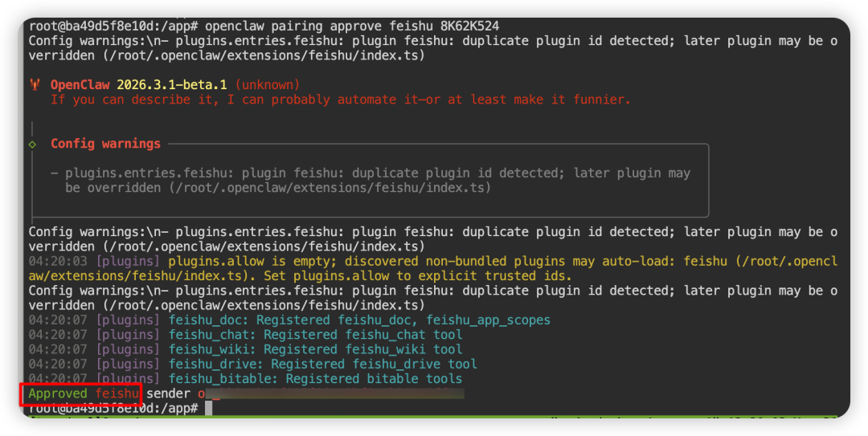Click the 04:20:03 timestamp
Viewport: 868px width, 436px height.
point(58,261)
